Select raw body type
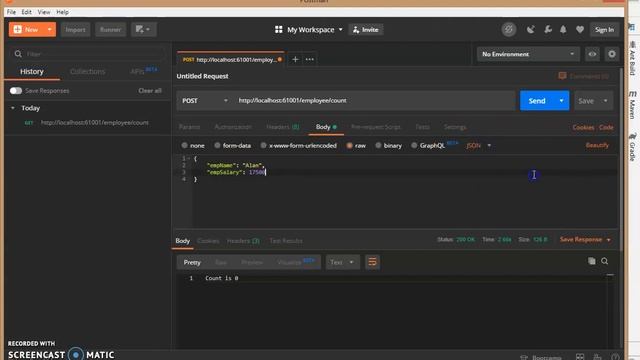This screenshot has width=640, height=360. coord(349,145)
